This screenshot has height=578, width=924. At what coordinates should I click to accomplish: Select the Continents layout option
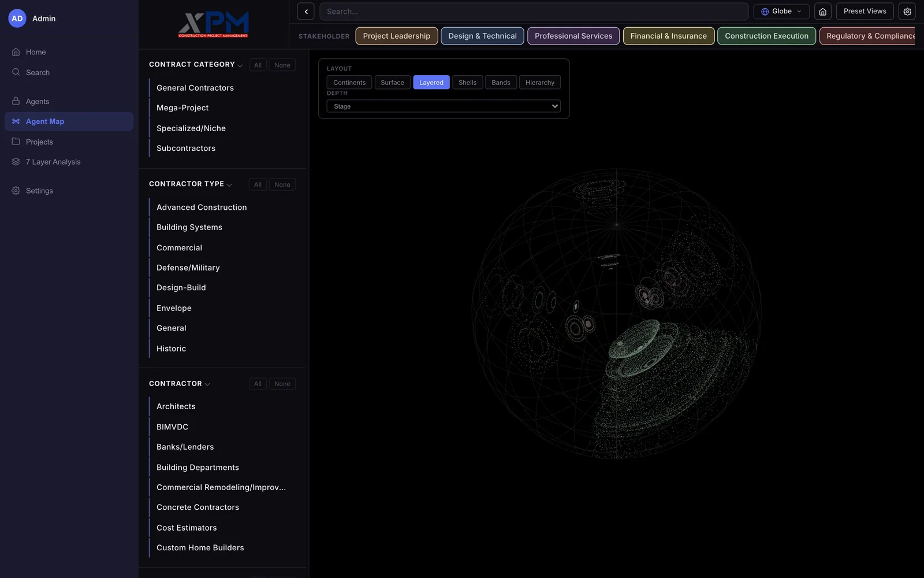(x=349, y=83)
